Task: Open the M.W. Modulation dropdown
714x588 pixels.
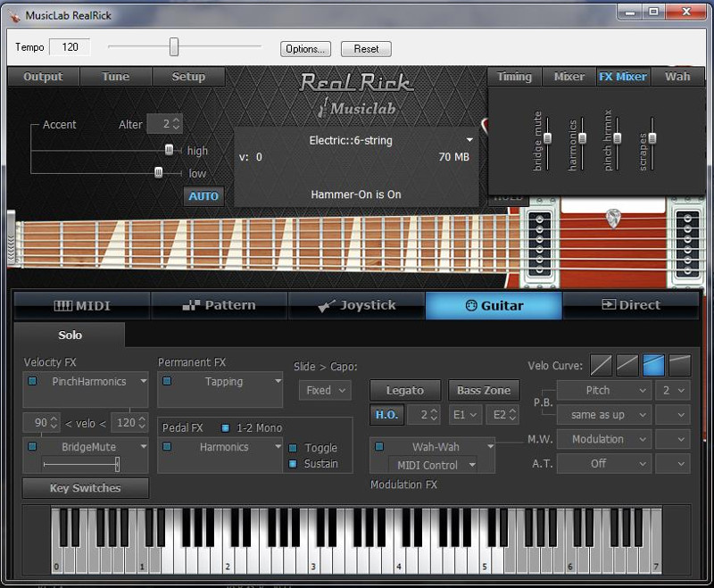Action: click(x=604, y=439)
